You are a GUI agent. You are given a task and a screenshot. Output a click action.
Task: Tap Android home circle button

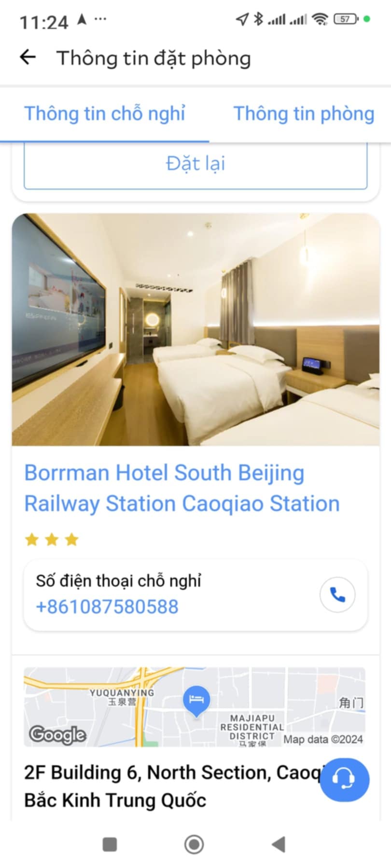click(x=194, y=844)
